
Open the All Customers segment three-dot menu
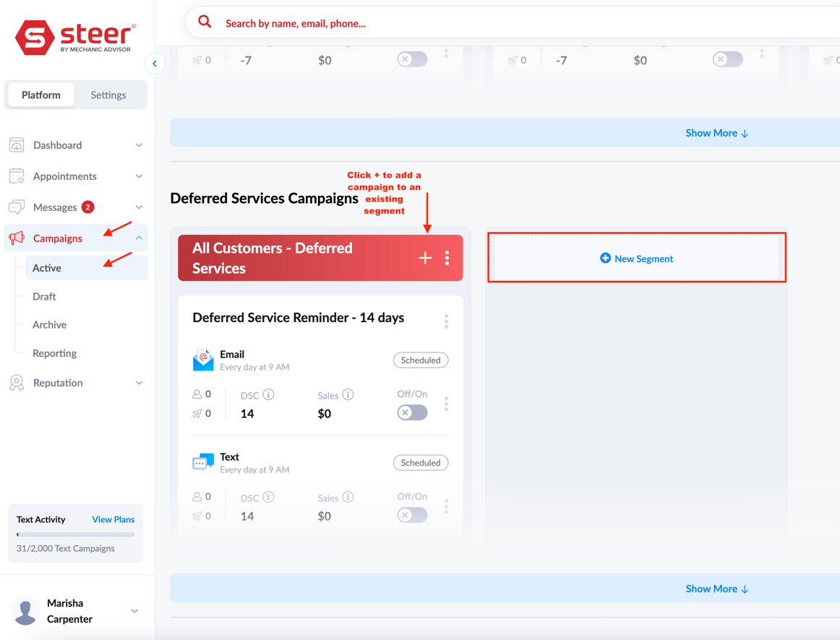pyautogui.click(x=447, y=258)
